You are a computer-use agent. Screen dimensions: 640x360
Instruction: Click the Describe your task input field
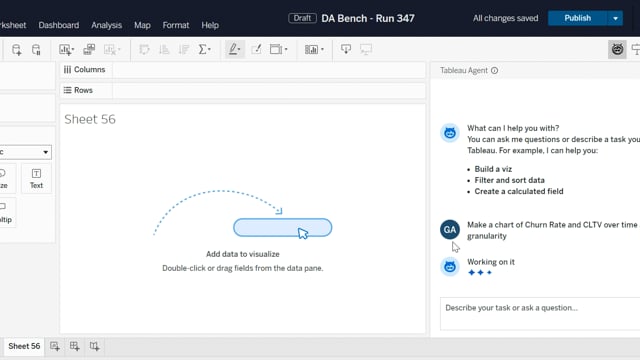(x=540, y=313)
